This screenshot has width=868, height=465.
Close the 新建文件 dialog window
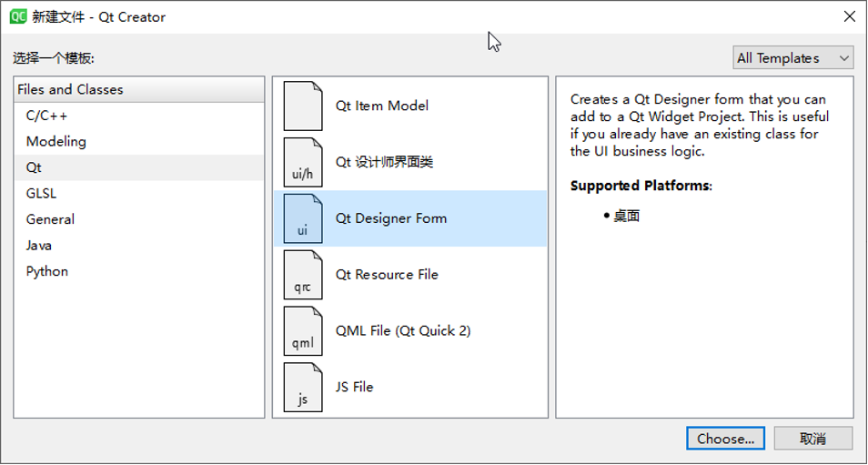coord(850,16)
